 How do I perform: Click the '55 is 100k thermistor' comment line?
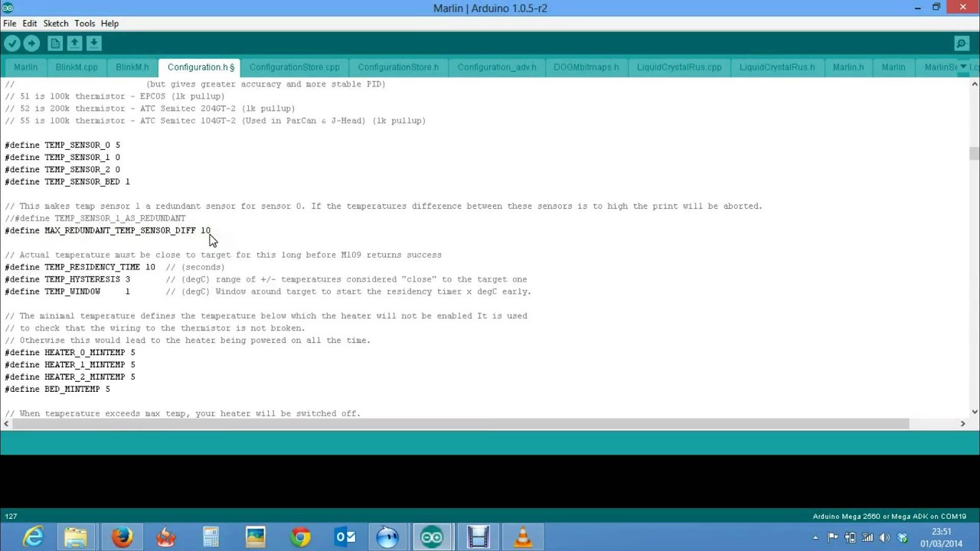click(215, 121)
